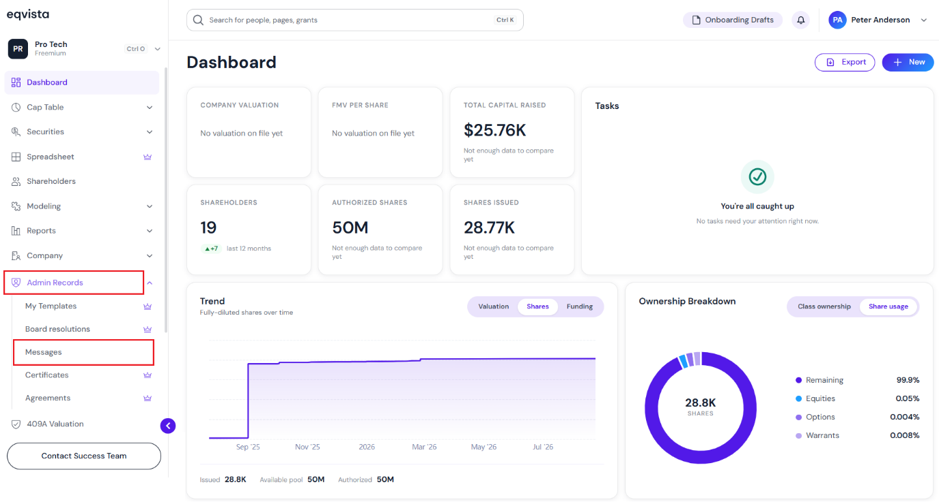Open the Dashboard icon in sidebar
The width and height of the screenshot is (939, 504).
16,83
